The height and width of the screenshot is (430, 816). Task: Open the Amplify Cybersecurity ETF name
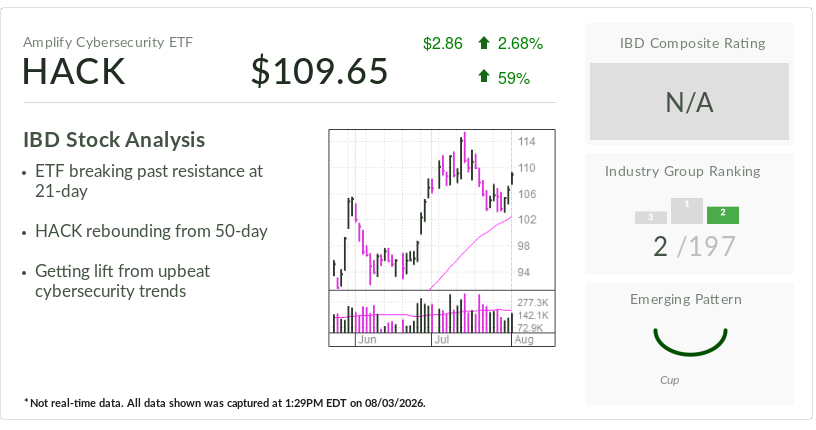[x=108, y=42]
